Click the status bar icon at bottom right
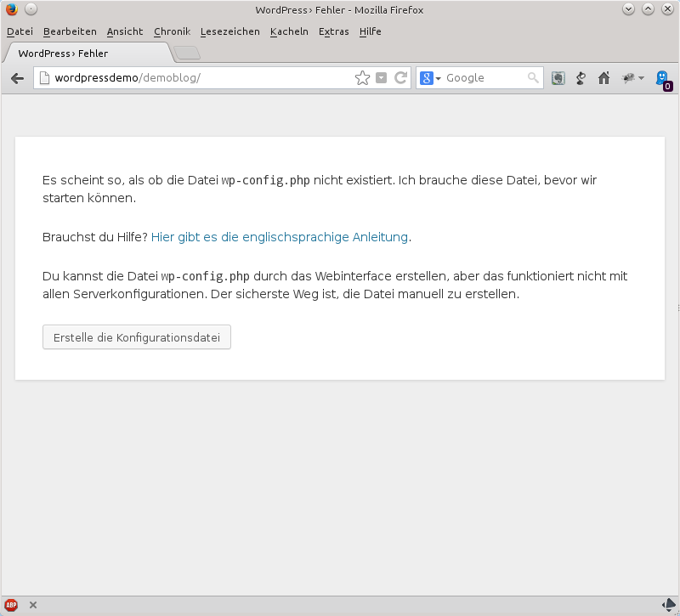 pos(669,604)
